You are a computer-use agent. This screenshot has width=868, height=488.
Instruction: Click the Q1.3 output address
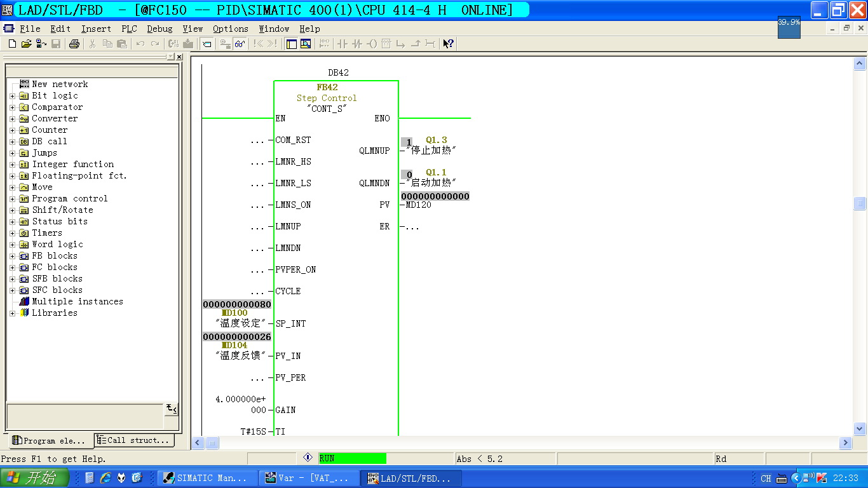[x=437, y=140]
